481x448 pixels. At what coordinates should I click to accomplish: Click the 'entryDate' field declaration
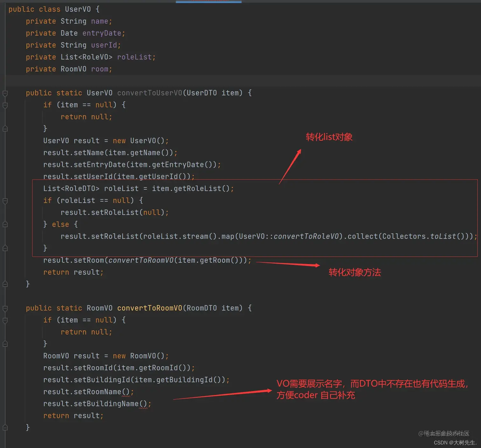tap(102, 33)
